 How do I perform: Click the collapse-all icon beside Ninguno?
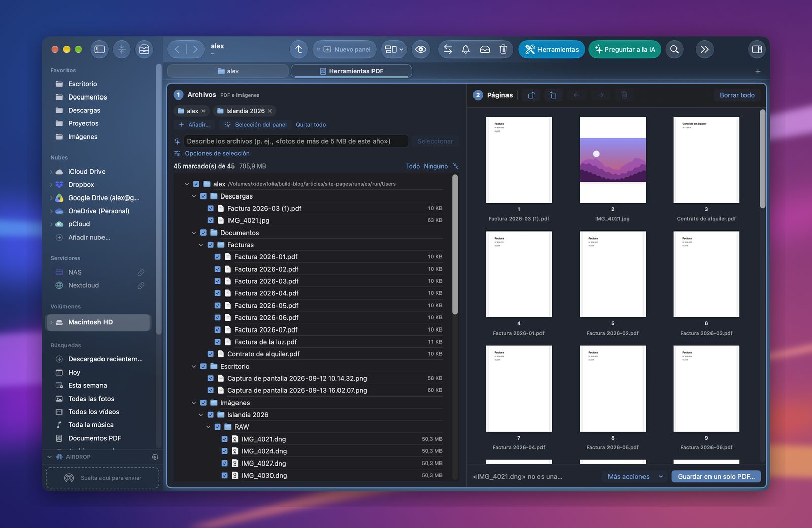tap(455, 166)
